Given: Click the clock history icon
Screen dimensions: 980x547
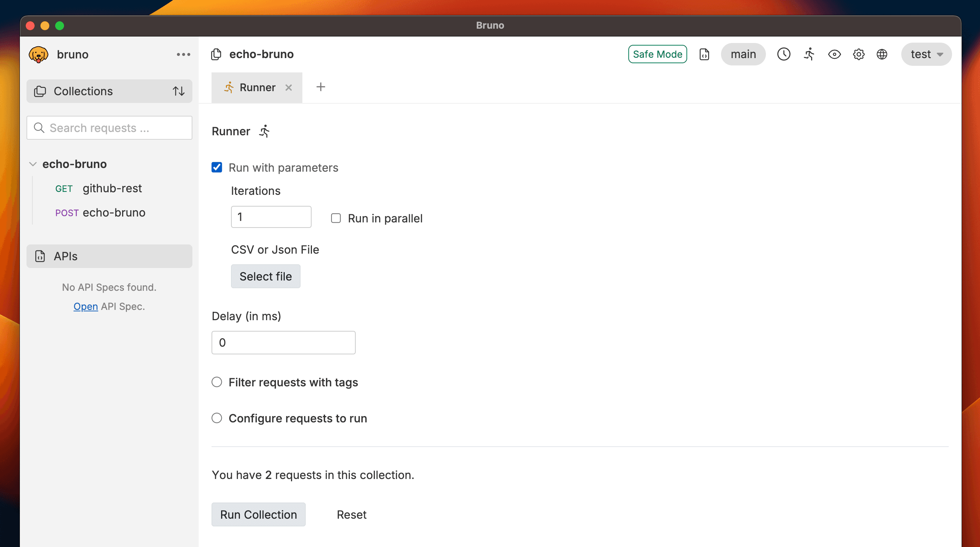Looking at the screenshot, I should pyautogui.click(x=783, y=54).
